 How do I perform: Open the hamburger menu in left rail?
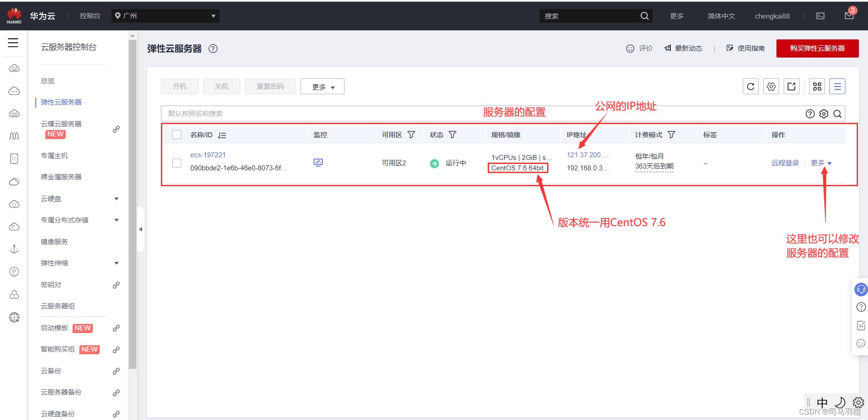click(x=13, y=43)
